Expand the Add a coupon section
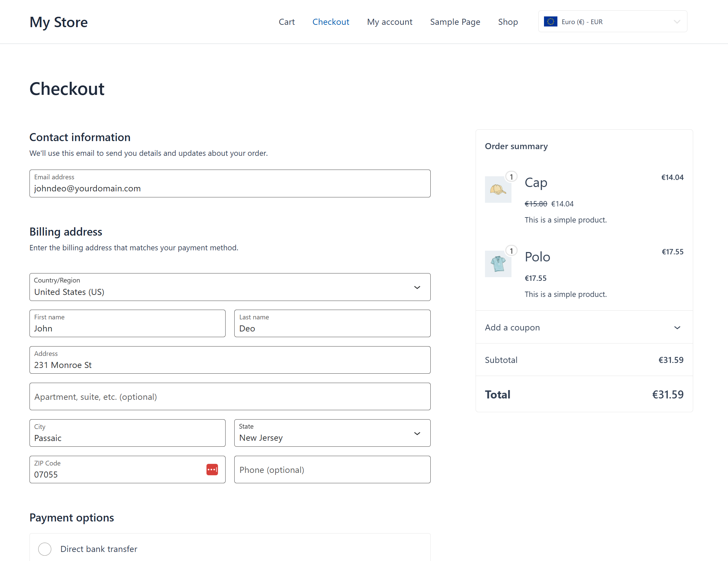728x561 pixels. coord(584,327)
